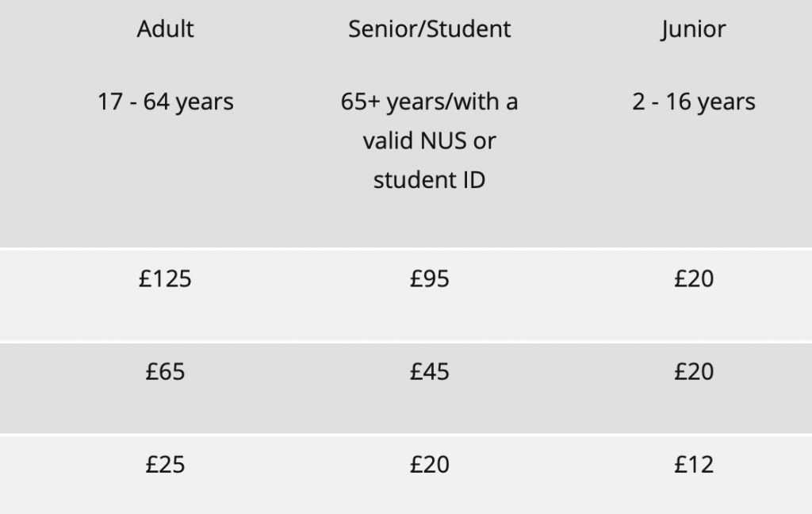
Task: Click the word 'NUS'
Action: click(x=446, y=141)
